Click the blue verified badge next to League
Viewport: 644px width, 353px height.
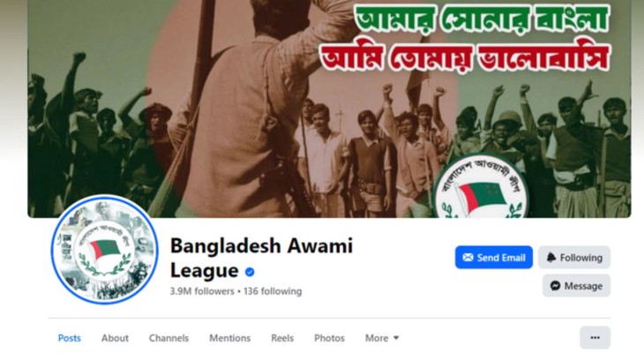click(x=250, y=272)
